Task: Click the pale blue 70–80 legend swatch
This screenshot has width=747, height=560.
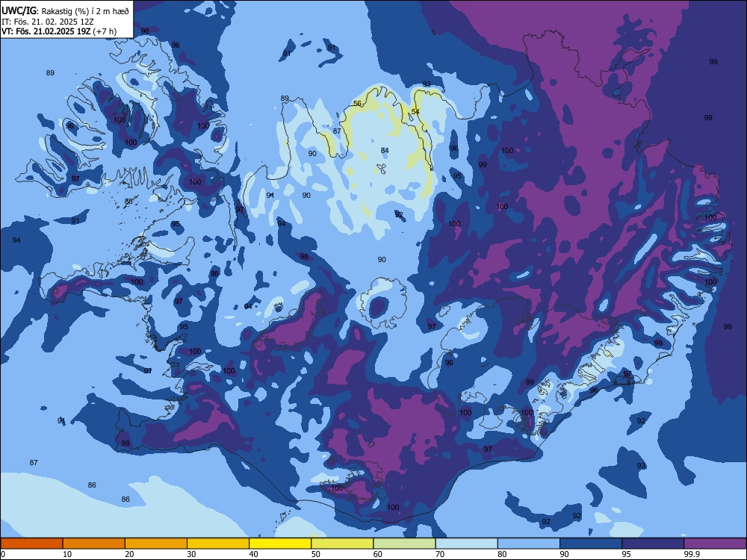Action: click(x=466, y=544)
